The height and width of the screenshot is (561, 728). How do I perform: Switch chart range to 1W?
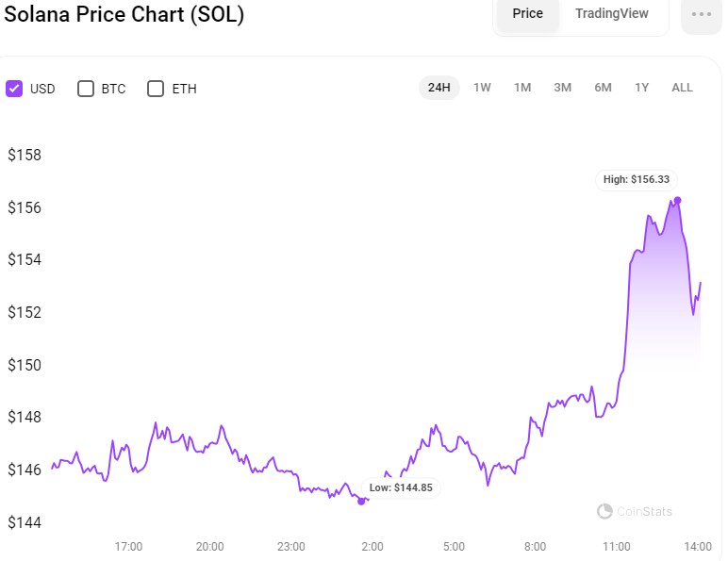coord(482,88)
